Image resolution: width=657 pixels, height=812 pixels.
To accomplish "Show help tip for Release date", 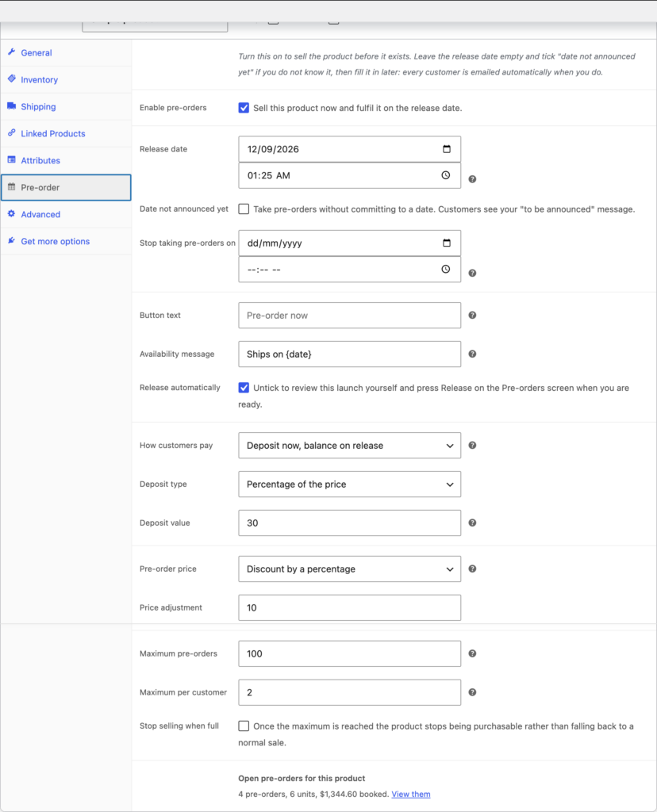I will 472,179.
